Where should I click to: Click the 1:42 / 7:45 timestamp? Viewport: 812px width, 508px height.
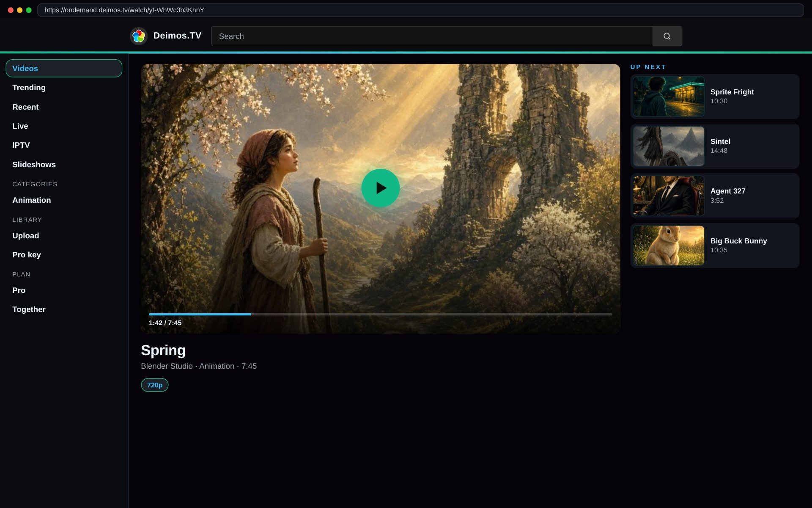pos(165,323)
